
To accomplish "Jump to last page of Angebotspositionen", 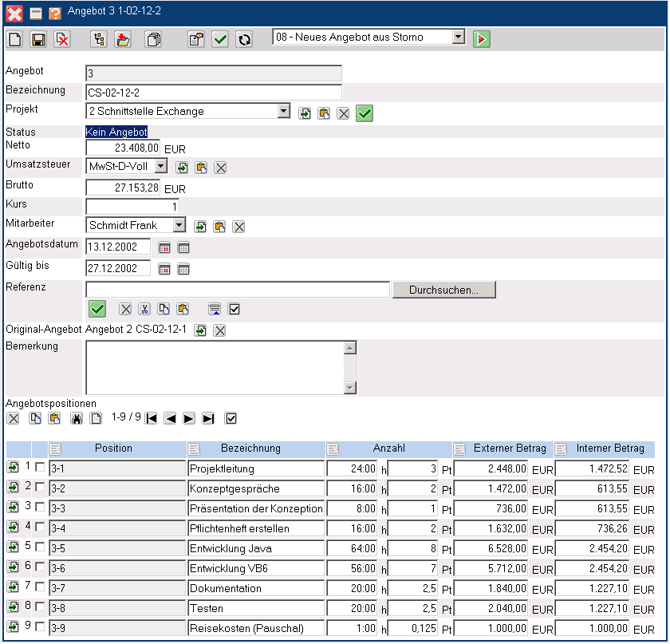I will tap(208, 418).
